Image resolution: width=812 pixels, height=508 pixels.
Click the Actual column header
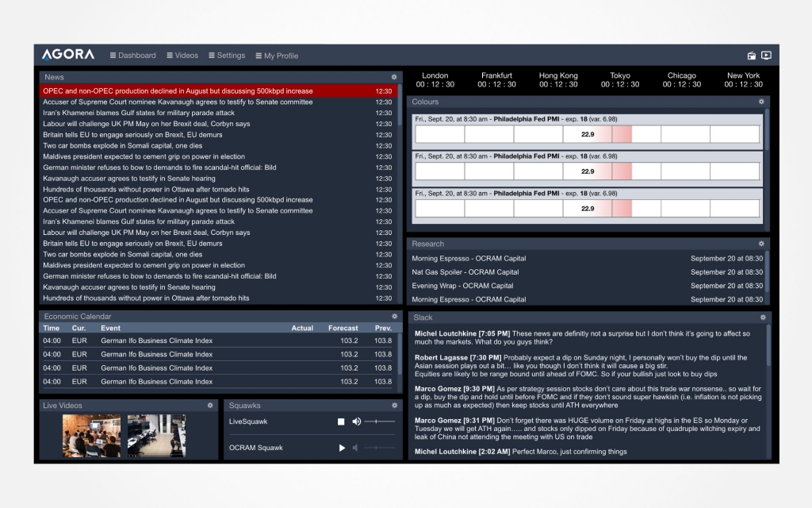pyautogui.click(x=302, y=328)
